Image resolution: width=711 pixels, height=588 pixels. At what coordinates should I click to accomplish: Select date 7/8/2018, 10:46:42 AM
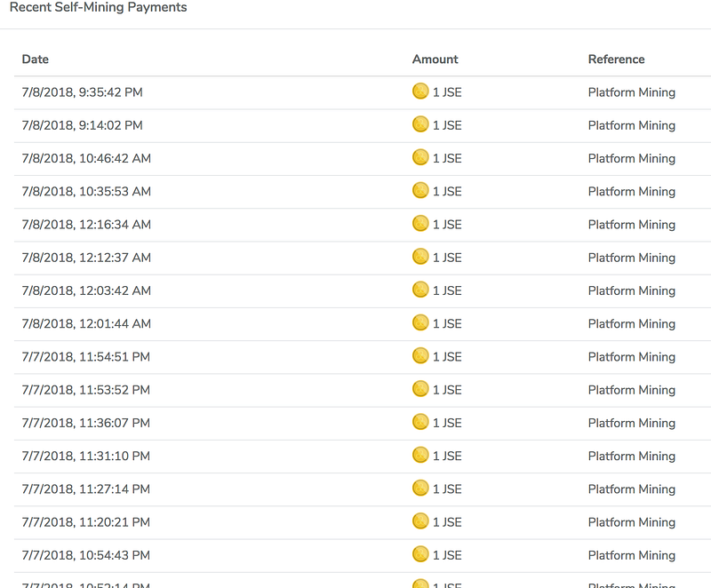[86, 159]
